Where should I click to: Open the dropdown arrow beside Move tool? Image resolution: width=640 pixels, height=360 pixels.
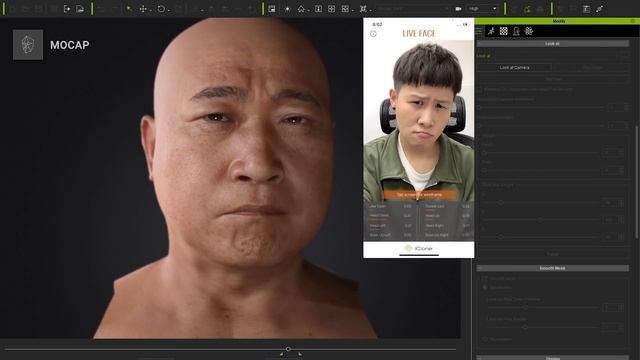point(151,9)
